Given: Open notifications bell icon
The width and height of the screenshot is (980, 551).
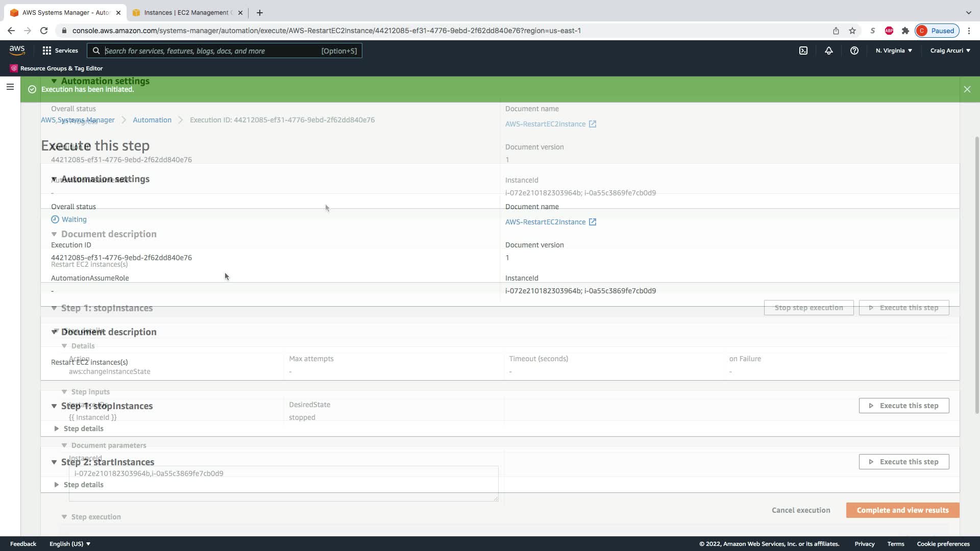Looking at the screenshot, I should [x=828, y=51].
